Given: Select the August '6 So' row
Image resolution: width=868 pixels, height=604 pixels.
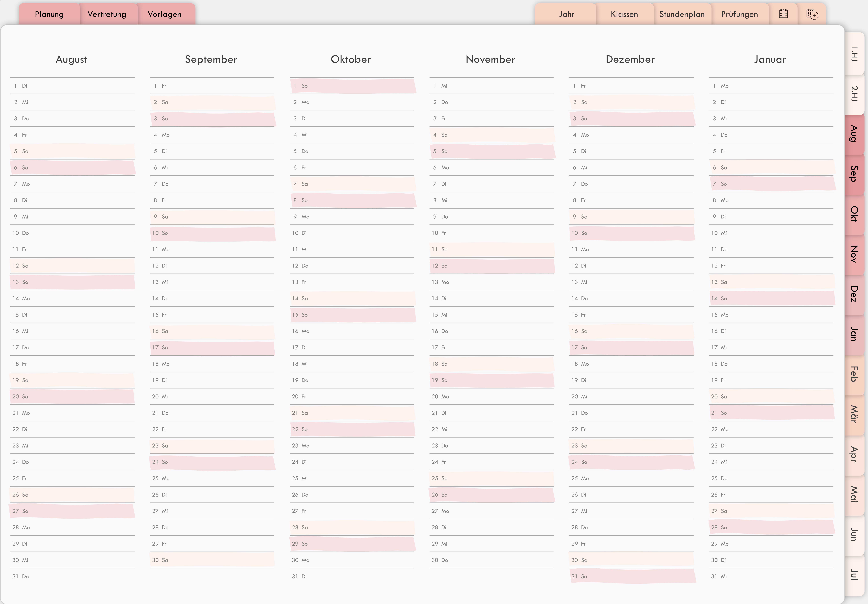Looking at the screenshot, I should [x=72, y=168].
